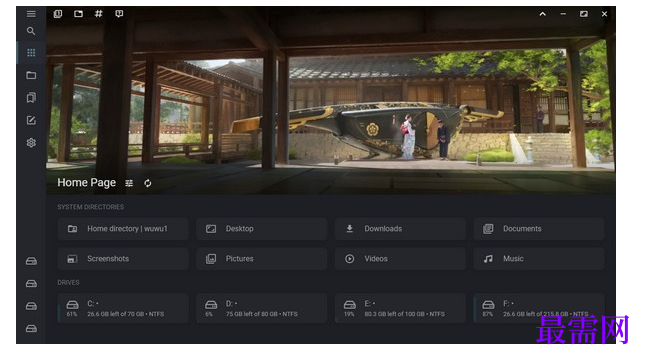This screenshot has width=648, height=361.
Task: Open the Music directory card
Action: tap(539, 259)
